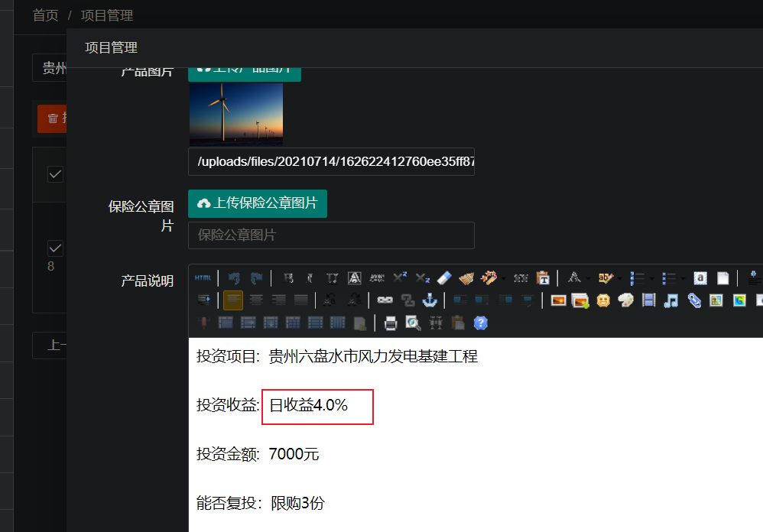Apply font border with boxed A icon
The width and height of the screenshot is (763, 532).
(354, 278)
